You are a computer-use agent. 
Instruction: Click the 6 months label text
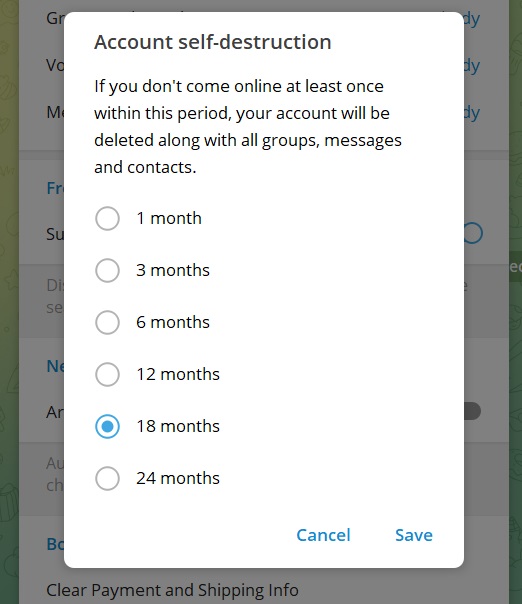(173, 322)
